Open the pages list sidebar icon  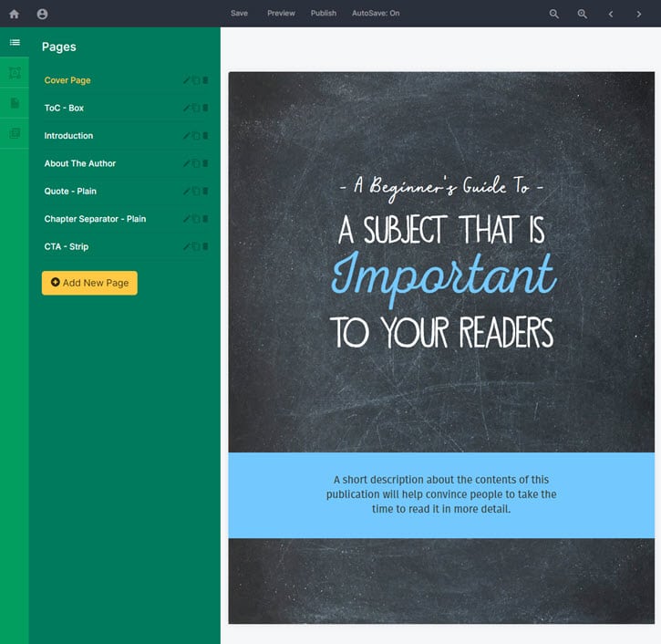pos(15,43)
